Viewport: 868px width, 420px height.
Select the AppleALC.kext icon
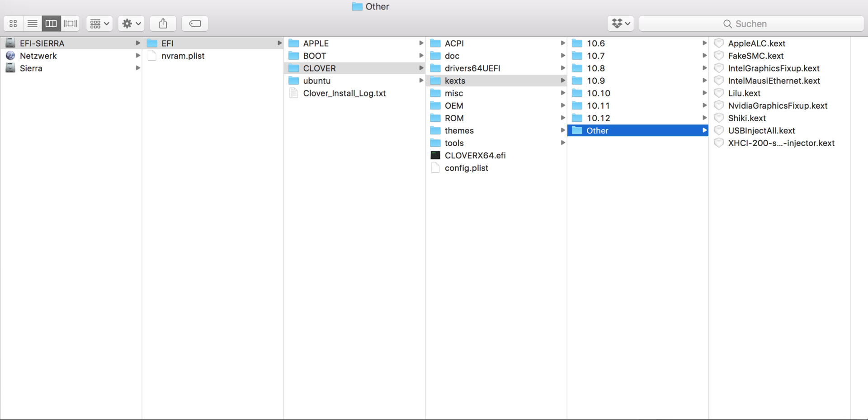pyautogui.click(x=719, y=43)
